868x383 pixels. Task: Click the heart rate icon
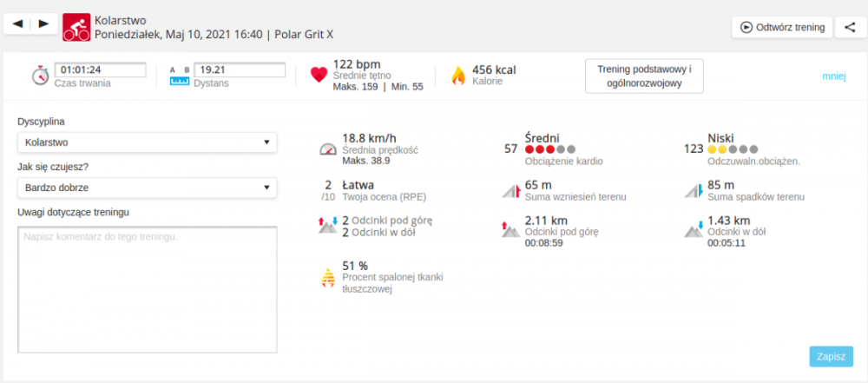(x=318, y=76)
